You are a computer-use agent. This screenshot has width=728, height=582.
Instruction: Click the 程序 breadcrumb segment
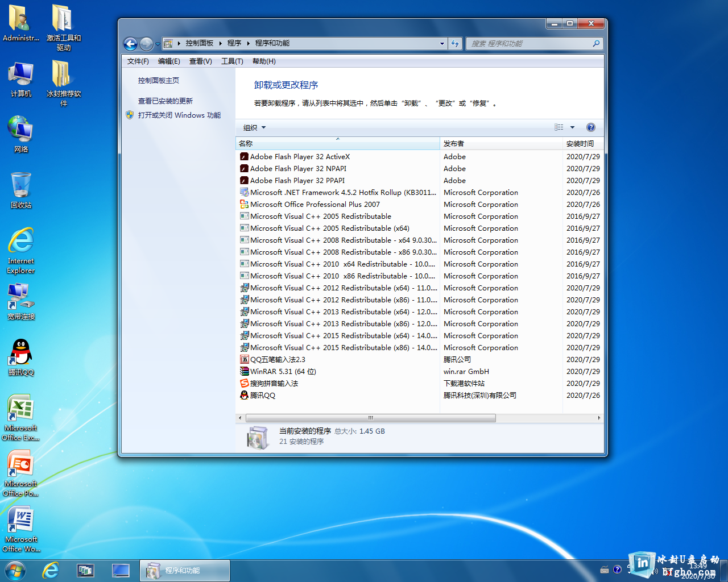(234, 43)
